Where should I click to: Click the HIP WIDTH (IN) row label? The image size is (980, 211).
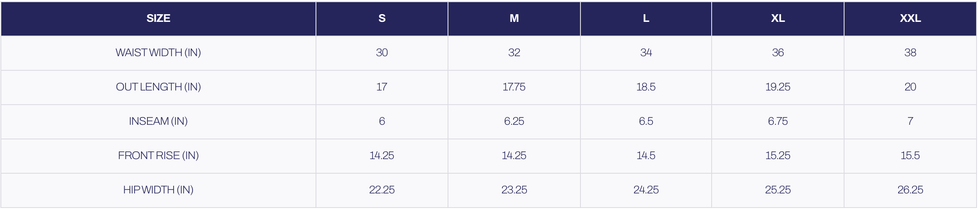click(158, 190)
